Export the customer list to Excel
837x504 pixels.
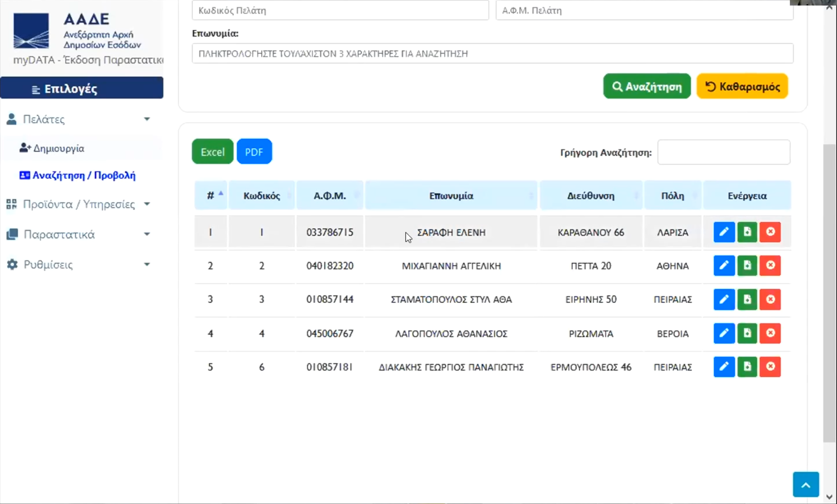pos(212,152)
